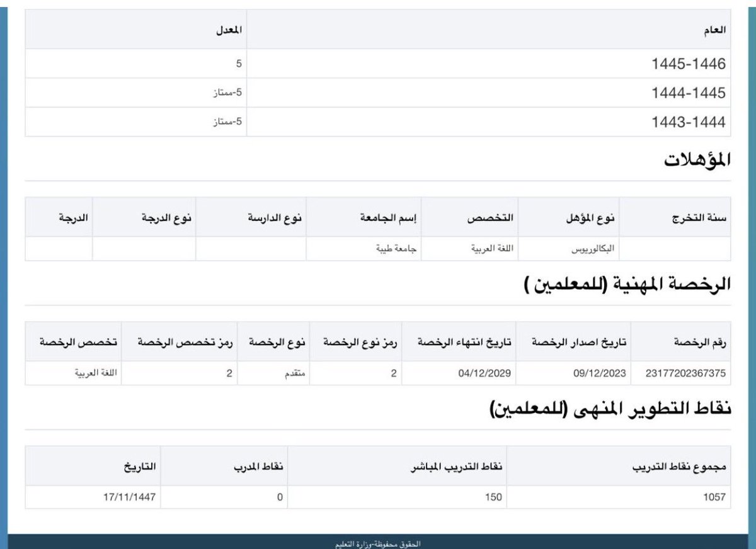756x549 pixels.
Task: Click the rating '5' in the 1445-1446 row
Action: point(239,64)
